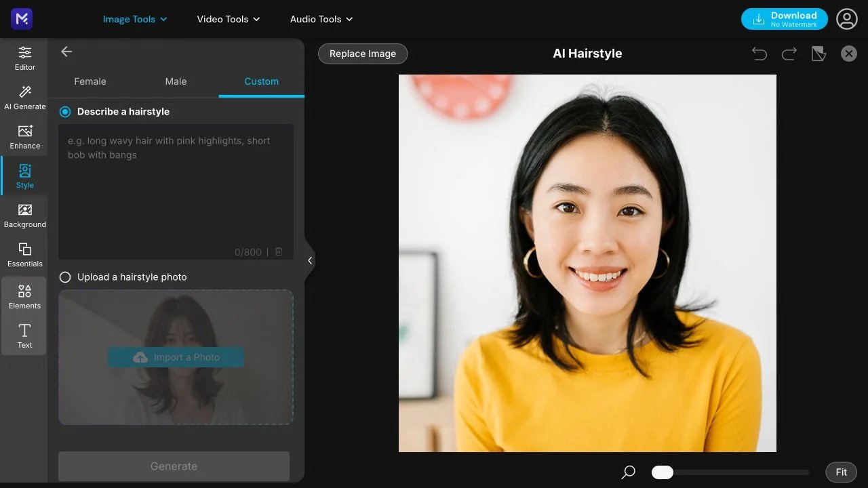Expand the Image Tools dropdown menu
The width and height of the screenshot is (868, 488).
point(135,19)
